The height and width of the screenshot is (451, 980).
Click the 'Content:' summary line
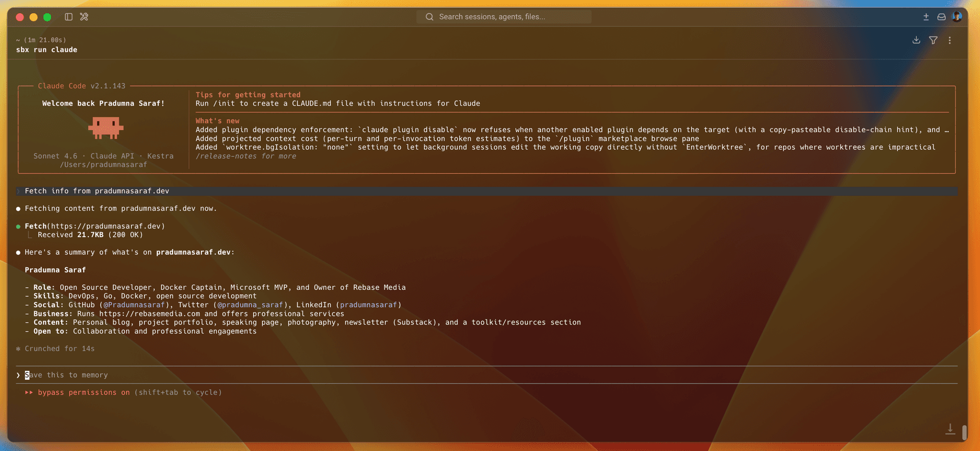(x=303, y=322)
